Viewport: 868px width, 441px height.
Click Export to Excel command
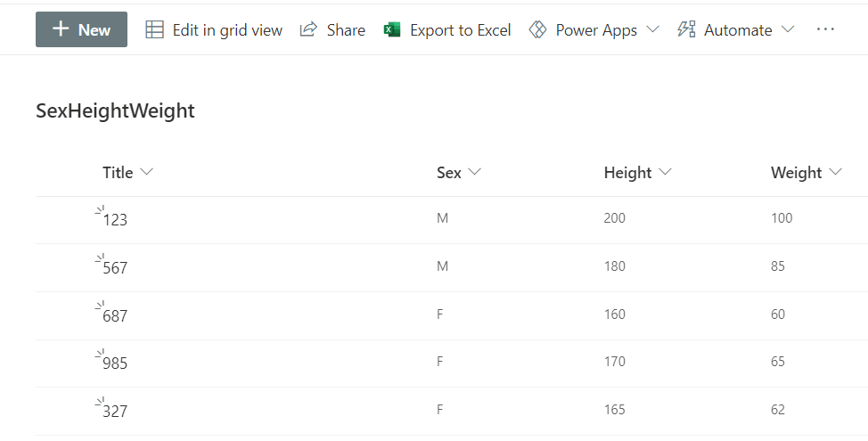[x=460, y=30]
